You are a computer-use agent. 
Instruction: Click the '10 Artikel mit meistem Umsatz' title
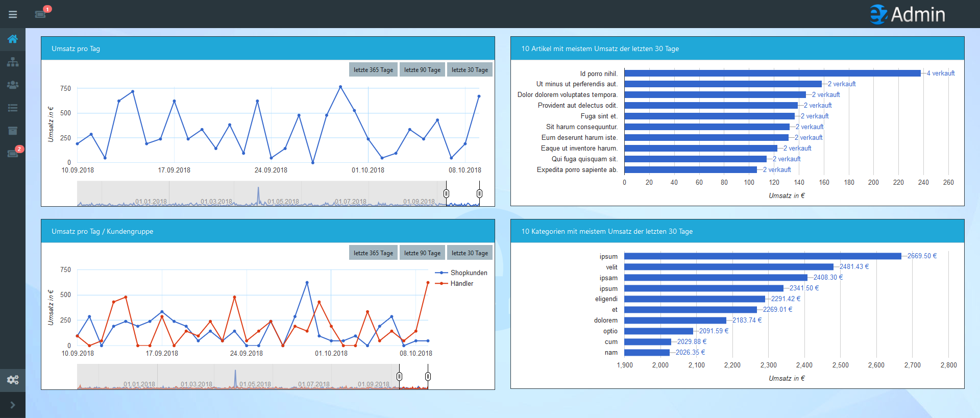pyautogui.click(x=600, y=48)
